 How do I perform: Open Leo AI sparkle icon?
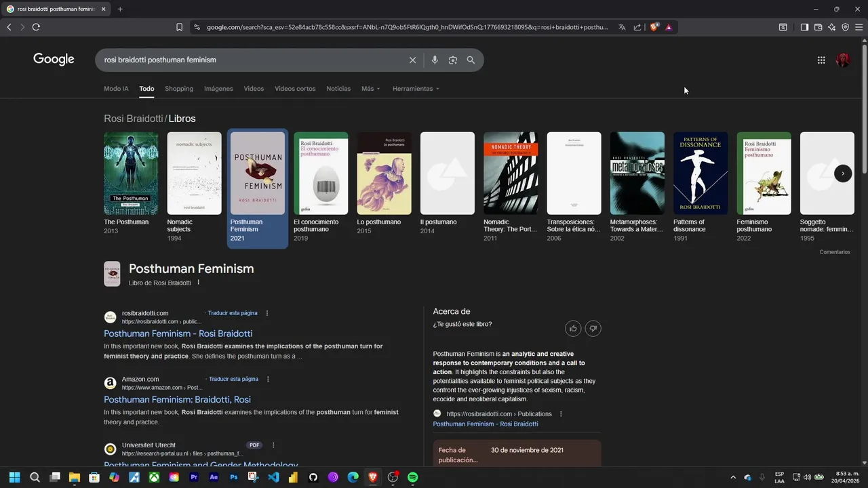[831, 27]
